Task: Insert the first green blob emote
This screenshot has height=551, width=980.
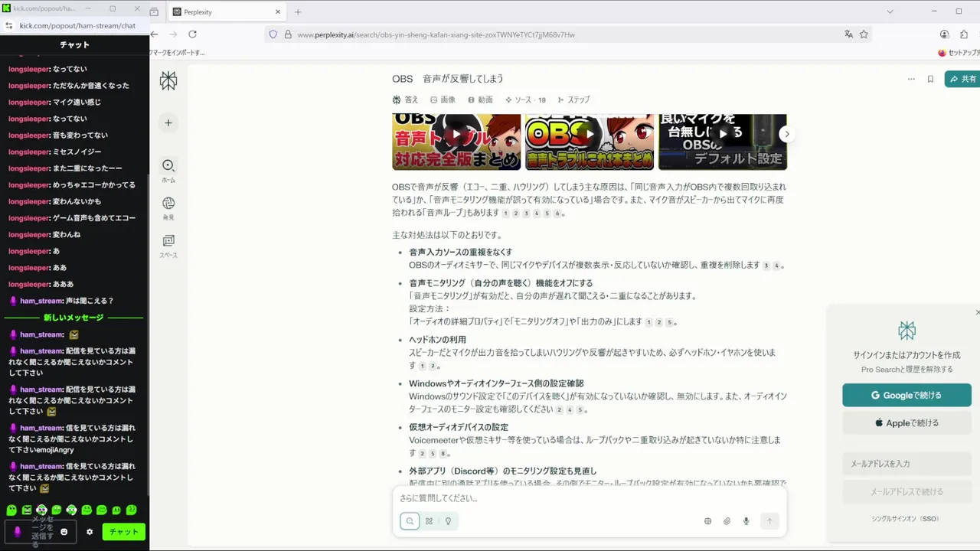Action: [11, 510]
